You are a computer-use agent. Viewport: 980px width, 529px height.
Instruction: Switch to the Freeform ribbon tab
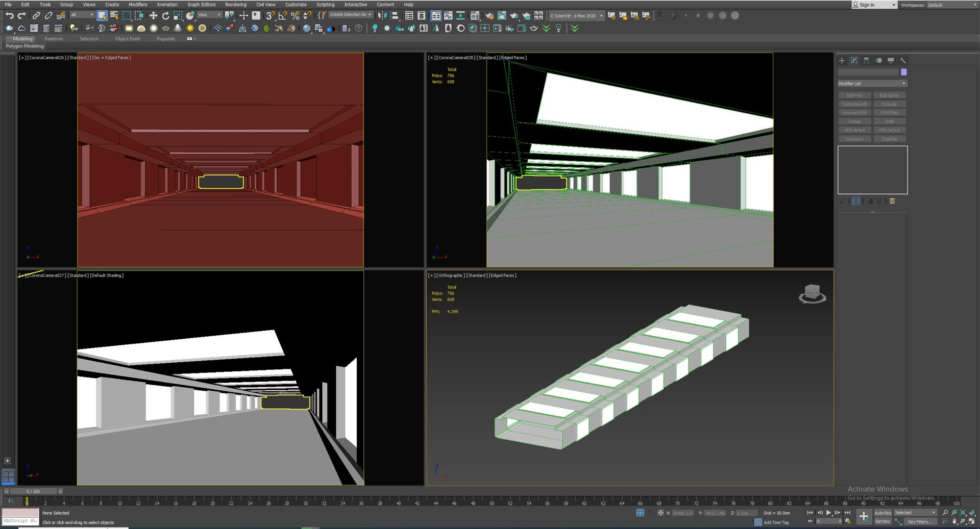pyautogui.click(x=54, y=39)
